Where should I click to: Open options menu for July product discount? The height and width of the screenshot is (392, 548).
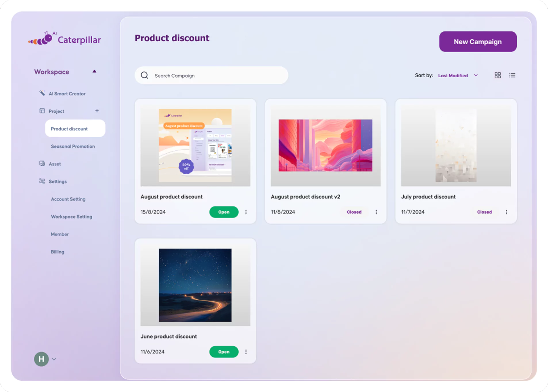507,212
